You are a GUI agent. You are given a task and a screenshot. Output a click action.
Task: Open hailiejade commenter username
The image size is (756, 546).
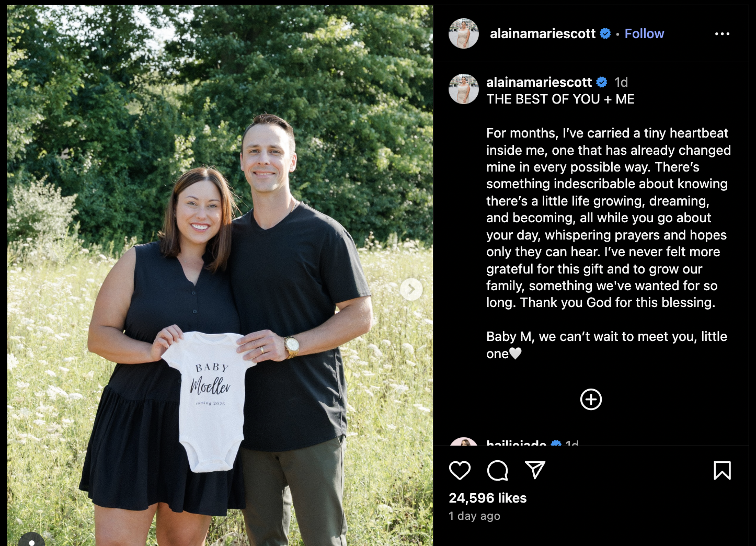pos(516,442)
